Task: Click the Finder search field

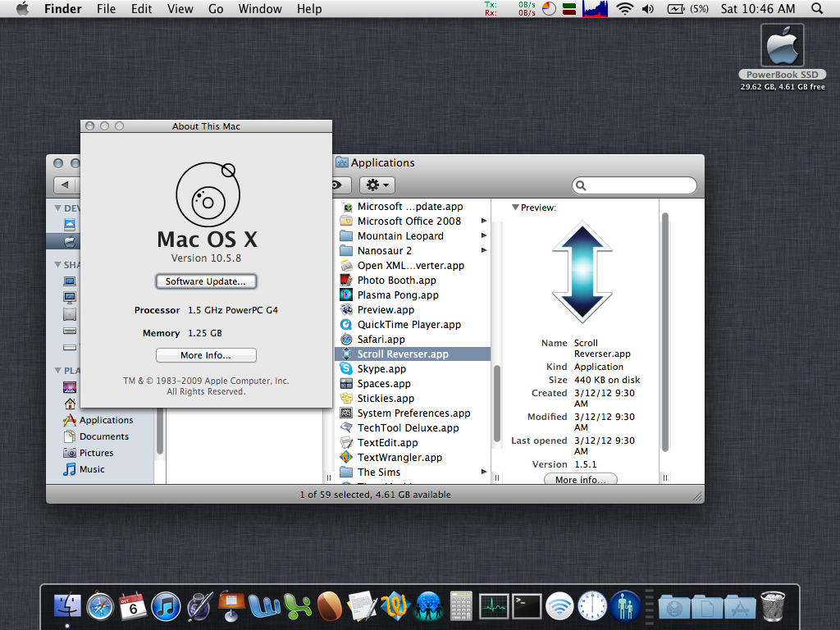Action: click(x=634, y=185)
